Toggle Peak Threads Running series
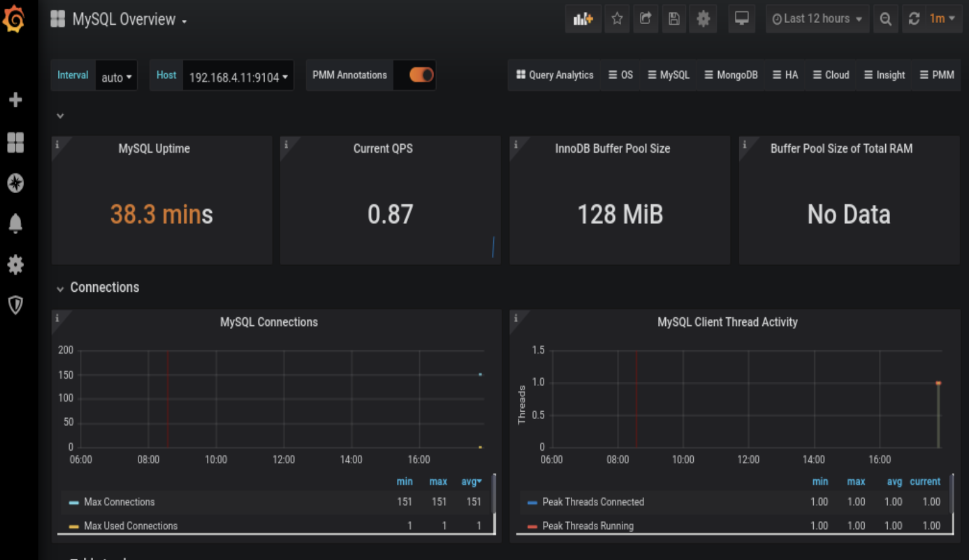 588,526
